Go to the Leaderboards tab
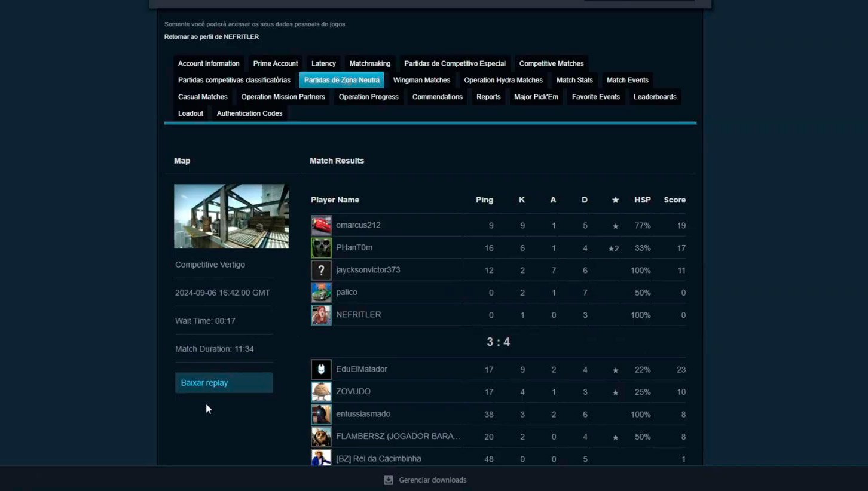The width and height of the screenshot is (868, 491). pyautogui.click(x=655, y=97)
